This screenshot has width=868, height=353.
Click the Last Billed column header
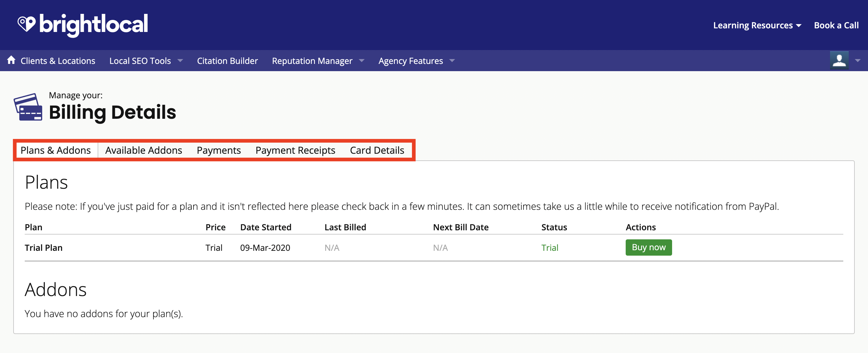[345, 227]
